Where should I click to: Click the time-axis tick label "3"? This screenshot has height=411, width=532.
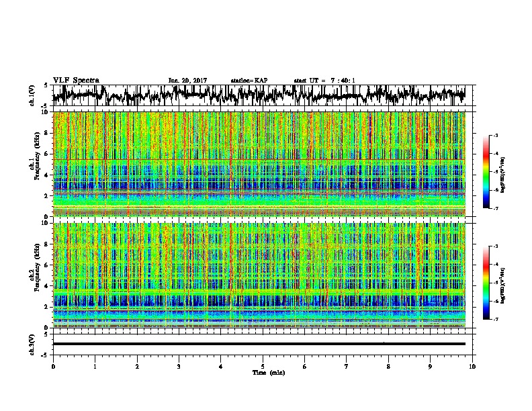click(x=179, y=367)
